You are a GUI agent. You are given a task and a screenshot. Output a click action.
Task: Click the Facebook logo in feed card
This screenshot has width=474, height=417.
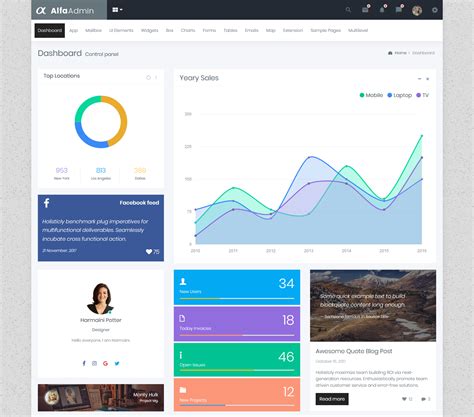[x=47, y=203]
